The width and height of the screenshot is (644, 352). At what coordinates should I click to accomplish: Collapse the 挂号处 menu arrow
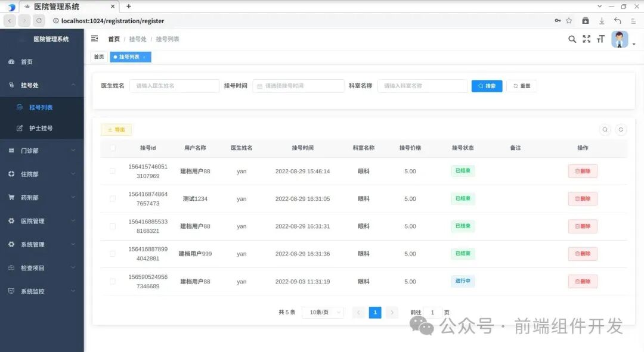[73, 85]
